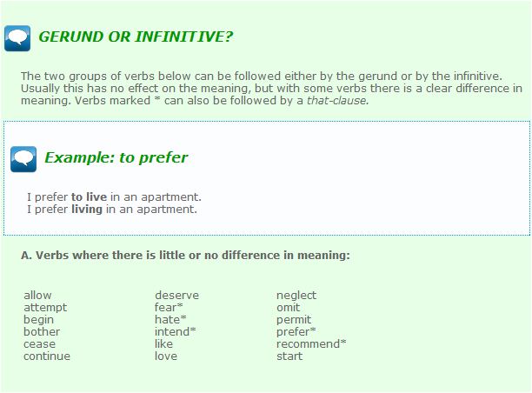Select the verb 'allow' in the list
The height and width of the screenshot is (393, 532).
pos(37,296)
